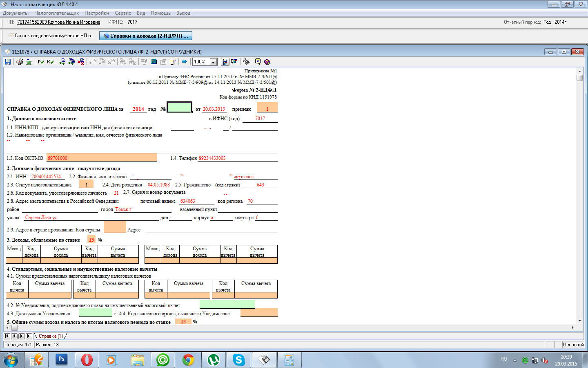Click the street field Сергея Лазо ул

[91, 218]
